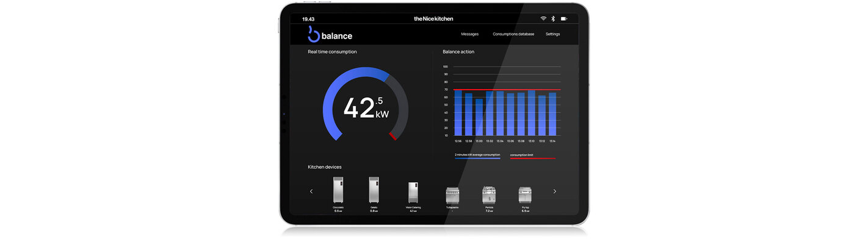Click the 7.2 kW Pentola value
Image resolution: width=868 pixels, height=244 pixels.
[489, 211]
